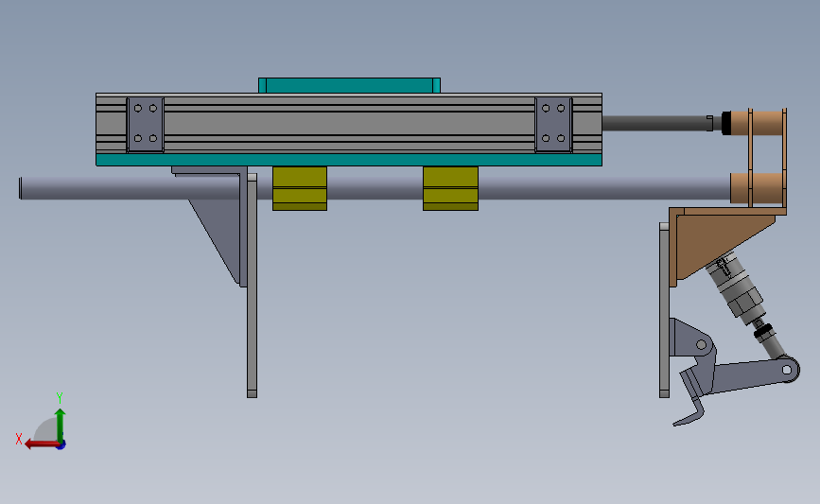Select the pivot bracket with pin hole
Screen dimensions: 820x504
coord(691,339)
